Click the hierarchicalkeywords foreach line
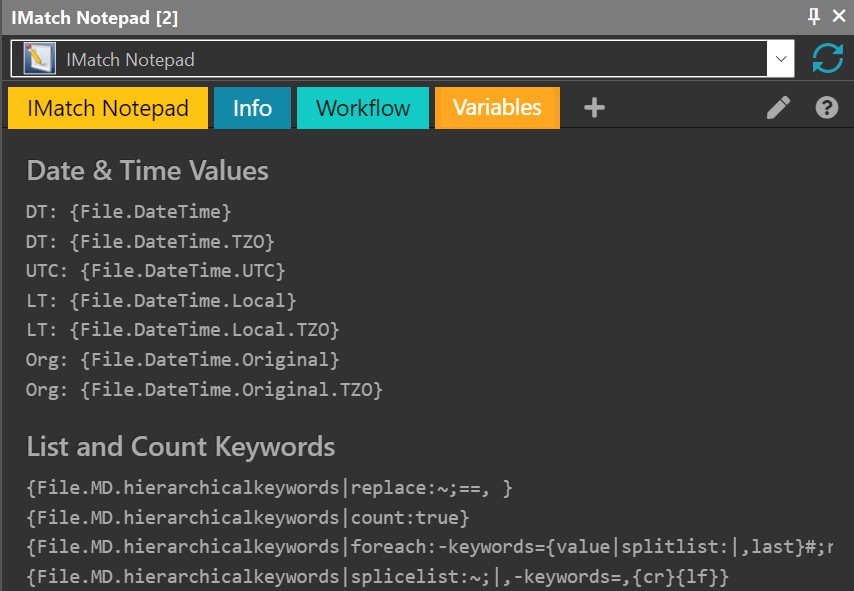854x591 pixels. (x=429, y=546)
